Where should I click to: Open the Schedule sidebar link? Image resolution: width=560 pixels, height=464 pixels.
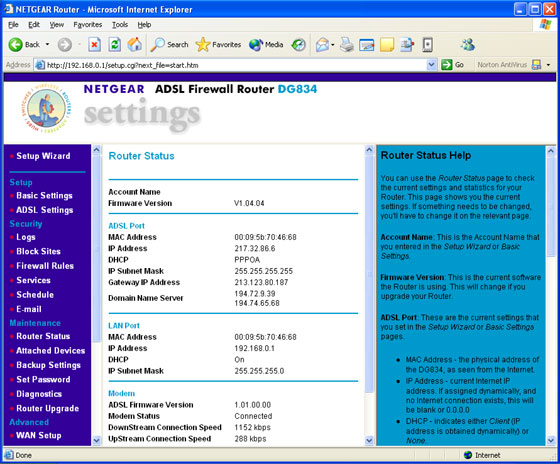point(35,295)
